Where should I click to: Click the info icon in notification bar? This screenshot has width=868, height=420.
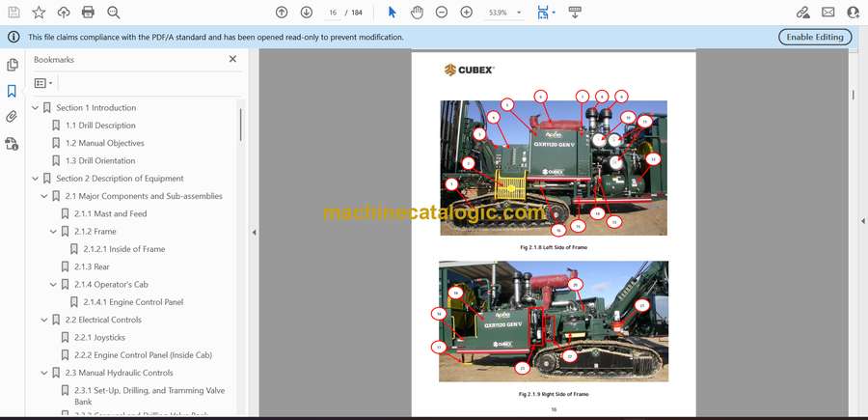pyautogui.click(x=14, y=37)
